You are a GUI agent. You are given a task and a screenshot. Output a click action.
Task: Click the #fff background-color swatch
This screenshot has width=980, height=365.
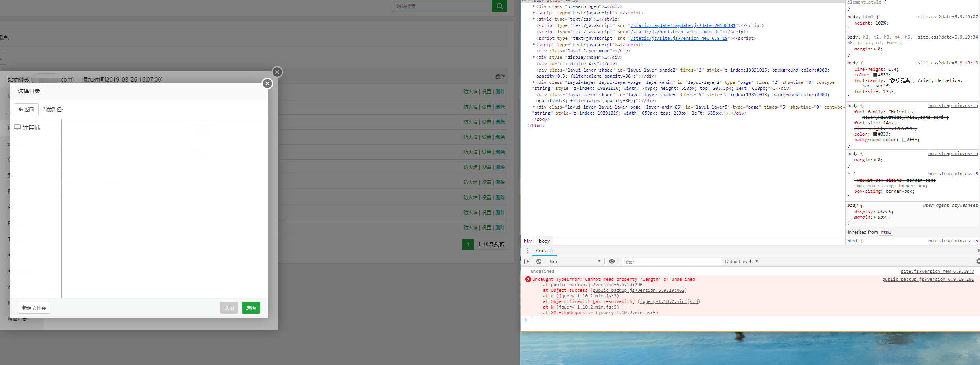click(x=904, y=140)
